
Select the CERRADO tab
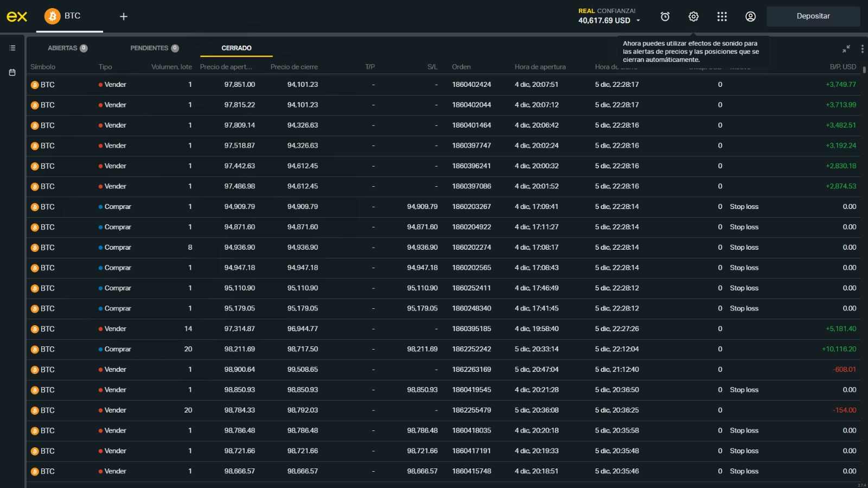237,48
